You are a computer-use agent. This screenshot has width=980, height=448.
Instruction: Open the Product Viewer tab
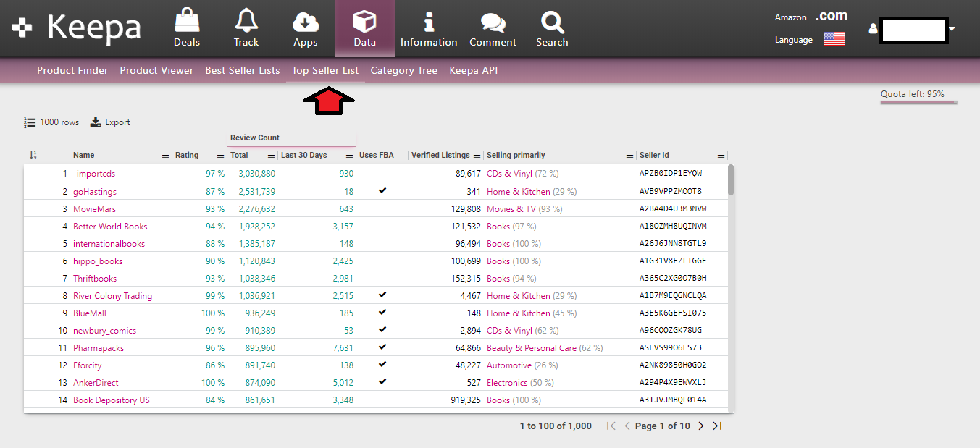[x=156, y=70]
